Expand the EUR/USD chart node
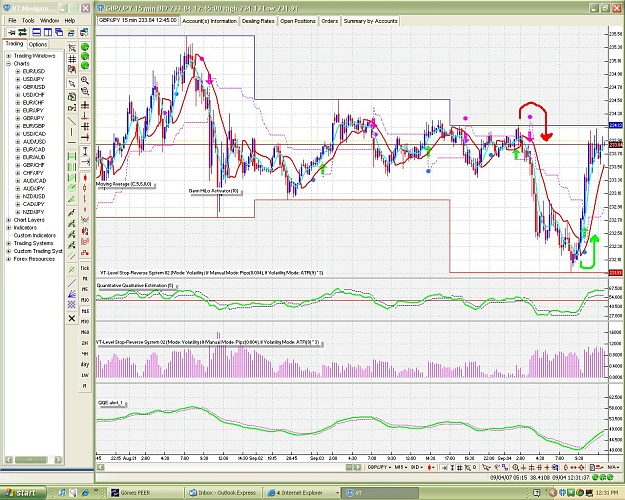625x500 pixels. click(18, 71)
